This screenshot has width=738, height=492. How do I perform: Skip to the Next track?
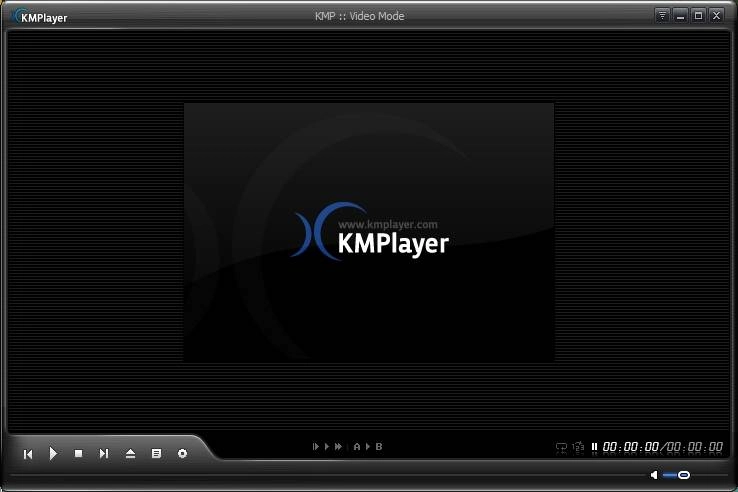point(104,453)
